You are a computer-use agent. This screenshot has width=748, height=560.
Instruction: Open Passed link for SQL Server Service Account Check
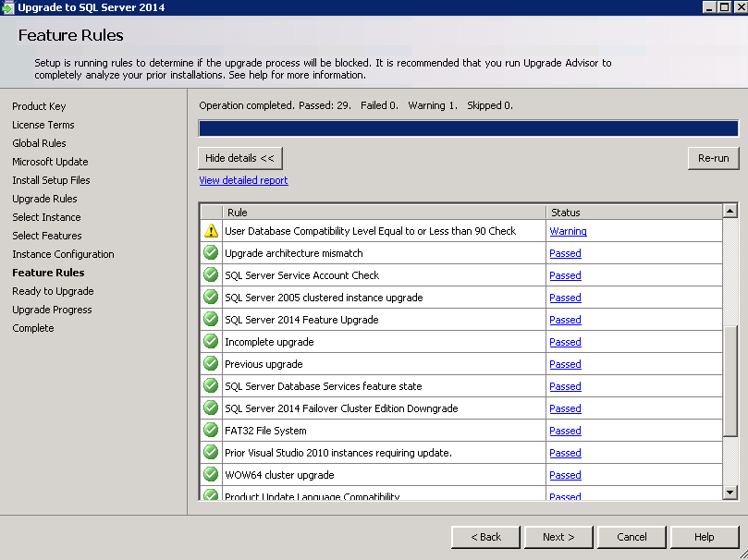[x=565, y=275]
